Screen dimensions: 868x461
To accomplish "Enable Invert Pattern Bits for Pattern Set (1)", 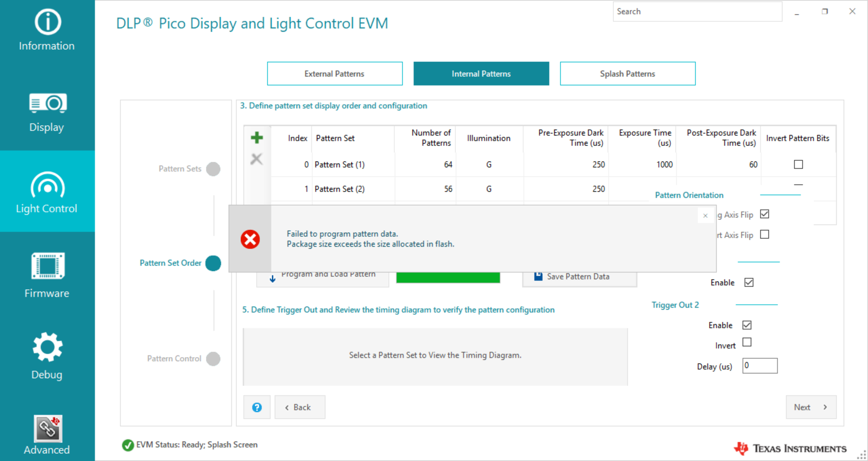I will coord(798,164).
